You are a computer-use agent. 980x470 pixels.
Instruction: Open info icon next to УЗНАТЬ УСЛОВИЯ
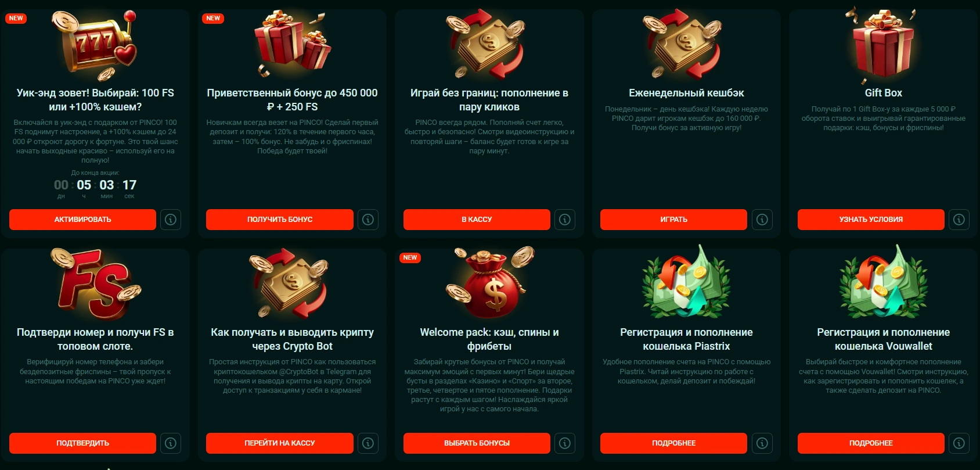(x=959, y=220)
